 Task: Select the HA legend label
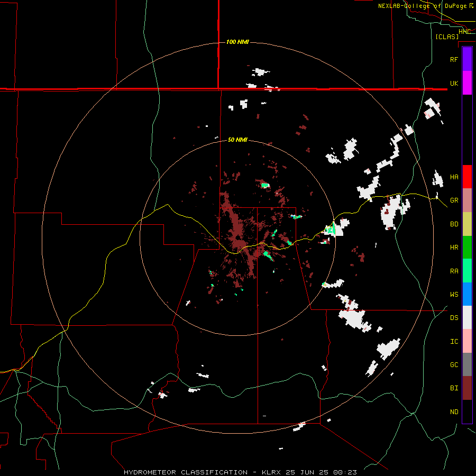coord(454,177)
